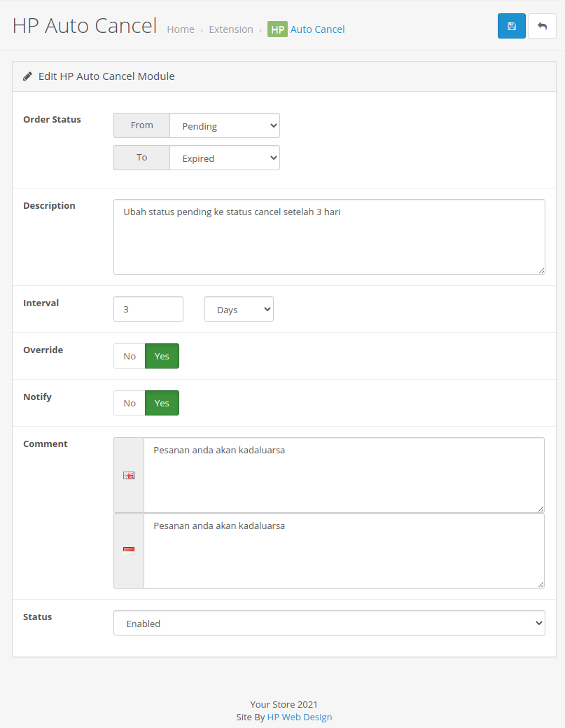Go to Home in breadcrumb
This screenshot has height=728, width=565.
(x=181, y=29)
